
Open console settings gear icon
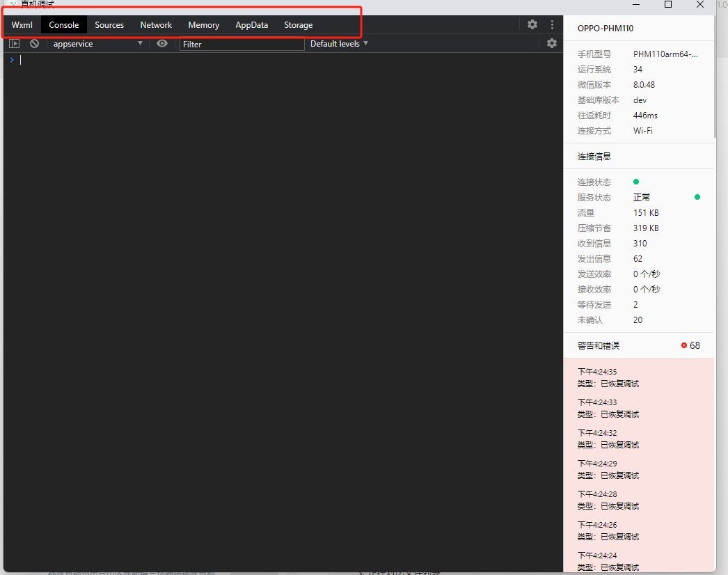[552, 43]
